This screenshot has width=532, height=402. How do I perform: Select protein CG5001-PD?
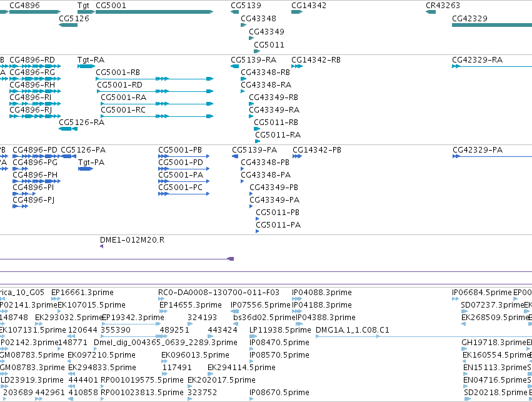pos(184,169)
